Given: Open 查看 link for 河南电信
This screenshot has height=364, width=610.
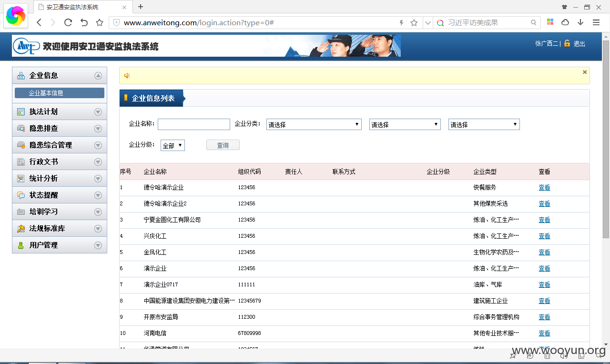Looking at the screenshot, I should [x=544, y=333].
